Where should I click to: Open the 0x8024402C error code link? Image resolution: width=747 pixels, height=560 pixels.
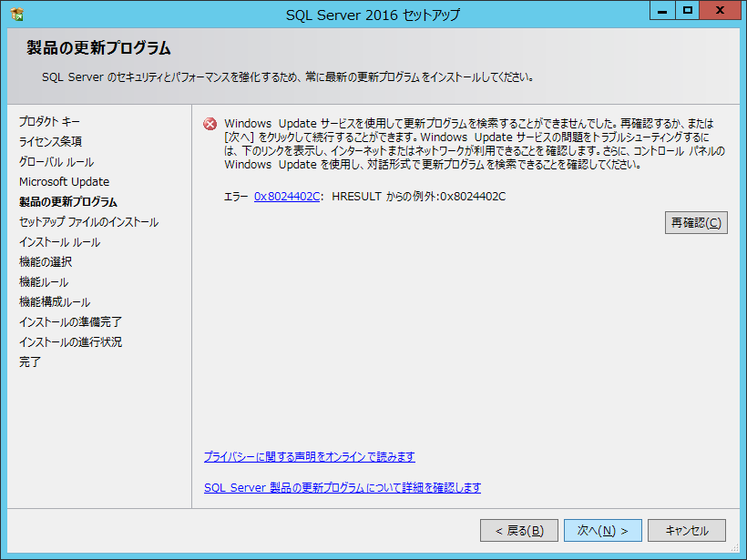tap(287, 196)
